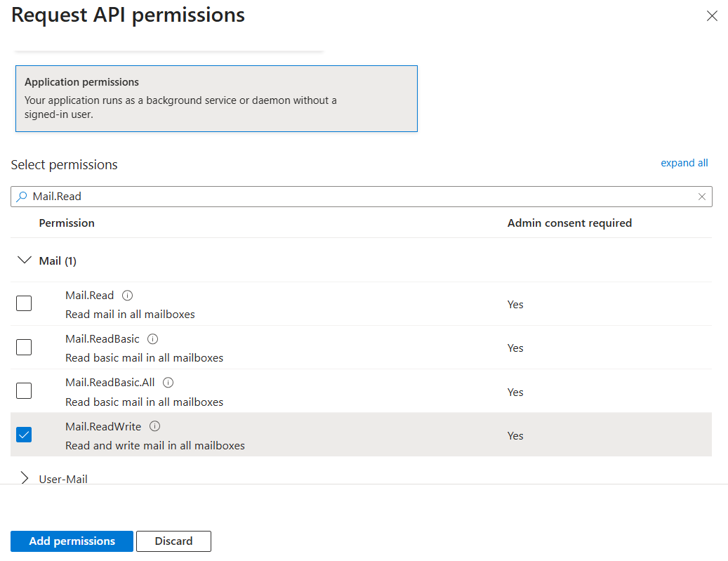Click the expand all link
The width and height of the screenshot is (728, 561).
[684, 163]
